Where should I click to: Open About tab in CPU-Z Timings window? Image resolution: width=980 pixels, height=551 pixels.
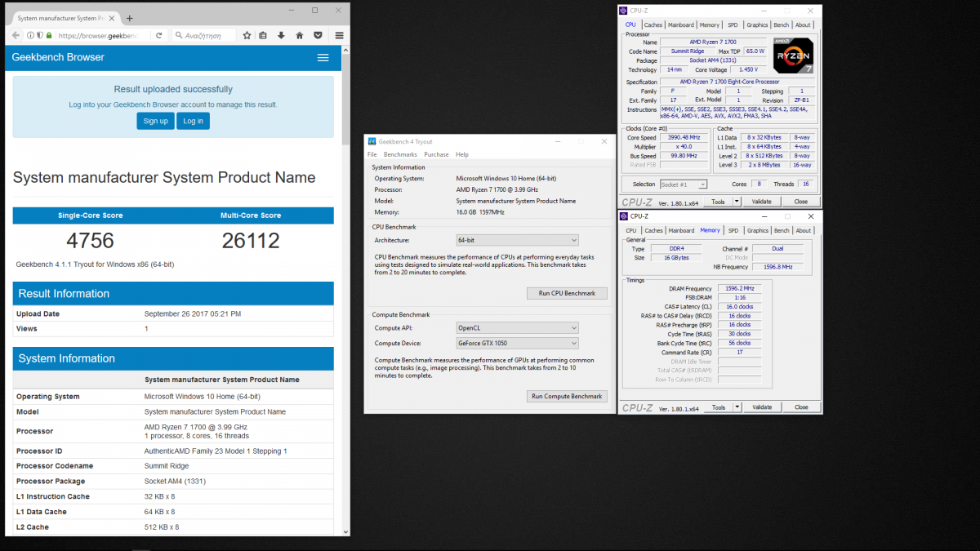point(804,231)
